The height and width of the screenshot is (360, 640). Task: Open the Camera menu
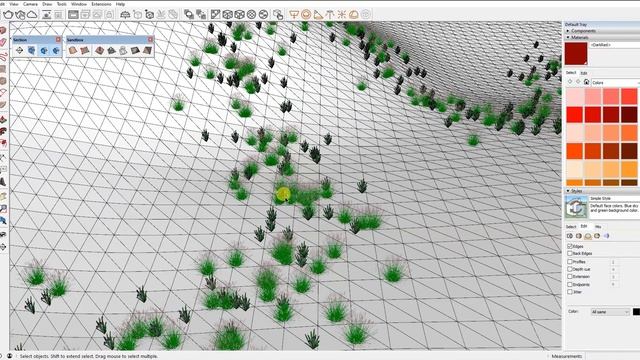(x=30, y=4)
